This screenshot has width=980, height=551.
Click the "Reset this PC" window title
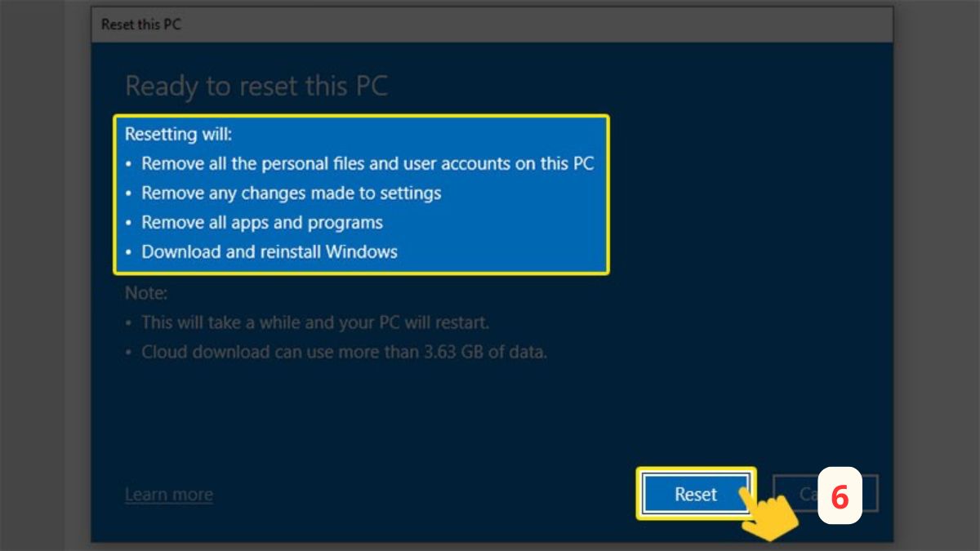pyautogui.click(x=140, y=24)
